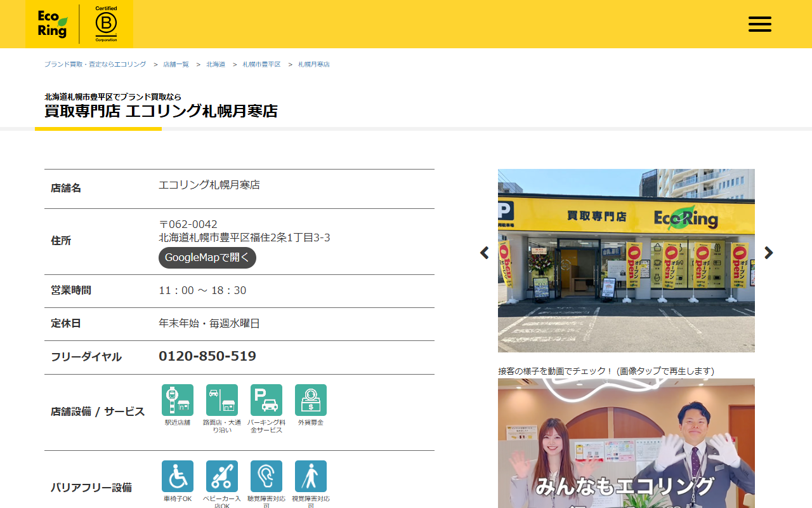Click the 駅近店舗 station icon
The image size is (812, 508).
(178, 400)
